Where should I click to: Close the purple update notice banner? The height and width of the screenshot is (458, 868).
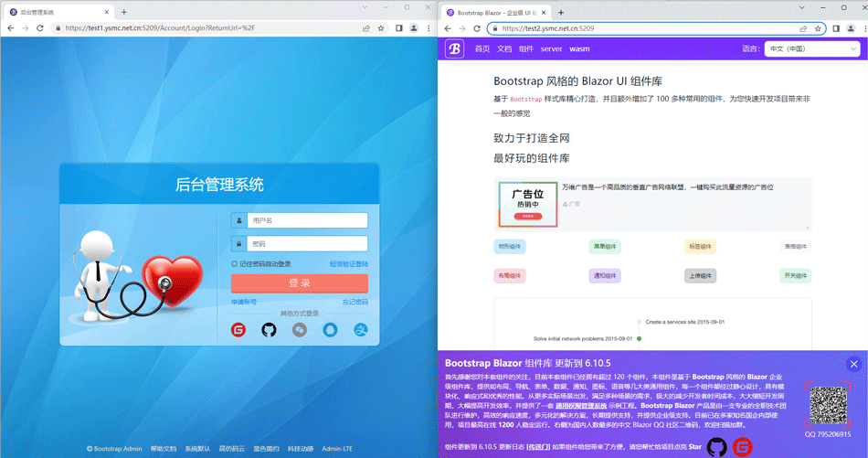[x=853, y=364]
